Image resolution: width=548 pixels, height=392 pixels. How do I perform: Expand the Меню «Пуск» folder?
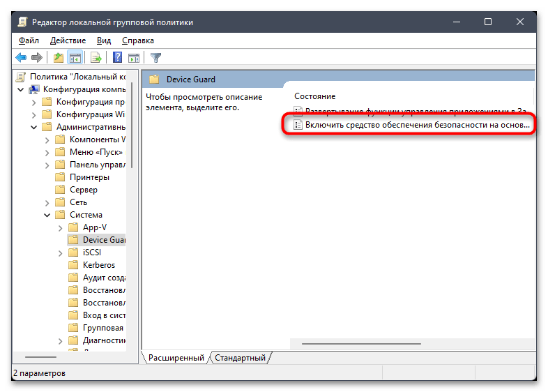(x=47, y=153)
